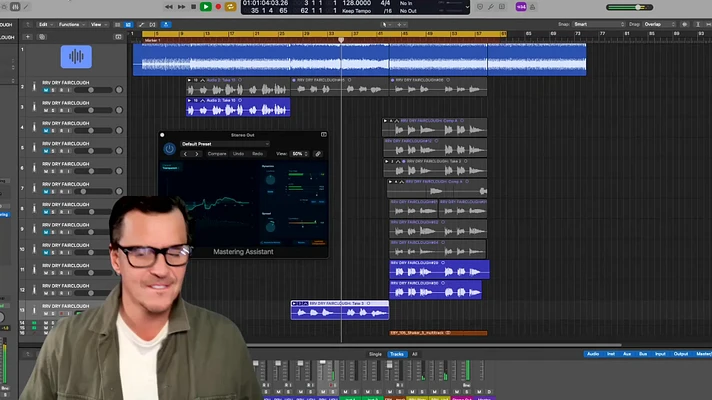Open the LCD display mode dropdown arrow
This screenshot has width=712, height=400.
467,7
